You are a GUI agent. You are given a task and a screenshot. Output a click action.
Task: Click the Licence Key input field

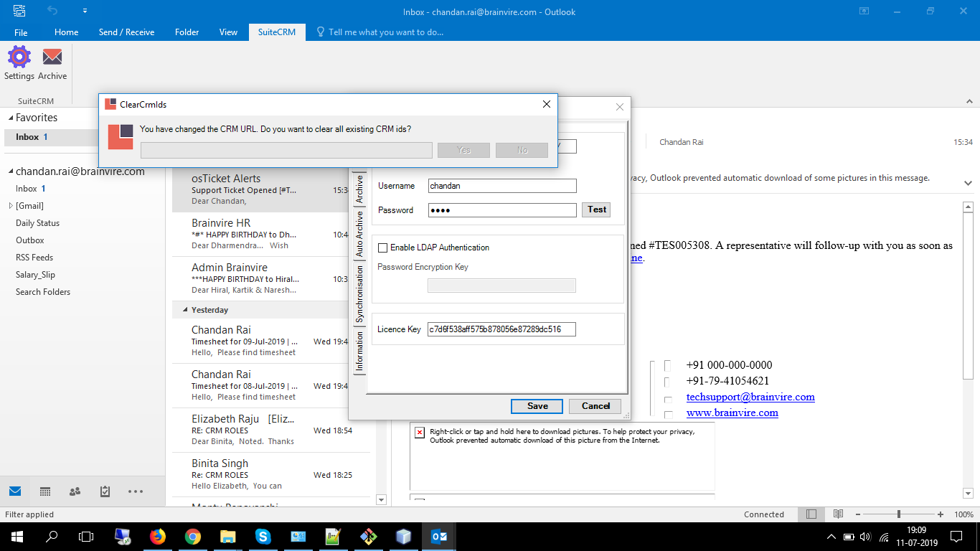pyautogui.click(x=502, y=329)
